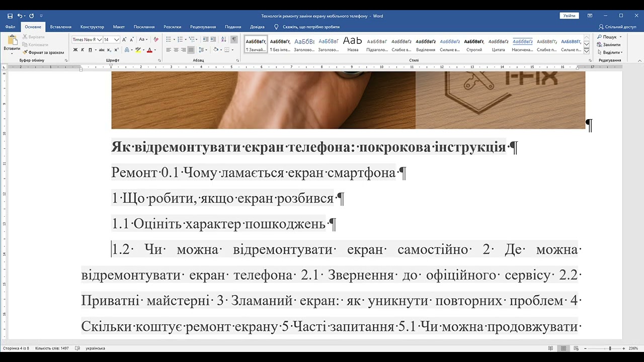This screenshot has width=644, height=362.
Task: Apply the Назва style from the gallery
Action: pyautogui.click(x=353, y=44)
